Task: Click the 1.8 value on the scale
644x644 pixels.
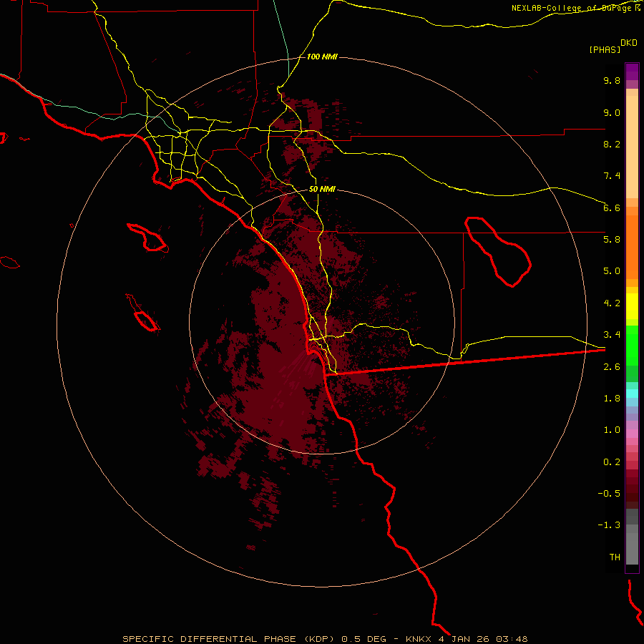Action: [x=612, y=398]
